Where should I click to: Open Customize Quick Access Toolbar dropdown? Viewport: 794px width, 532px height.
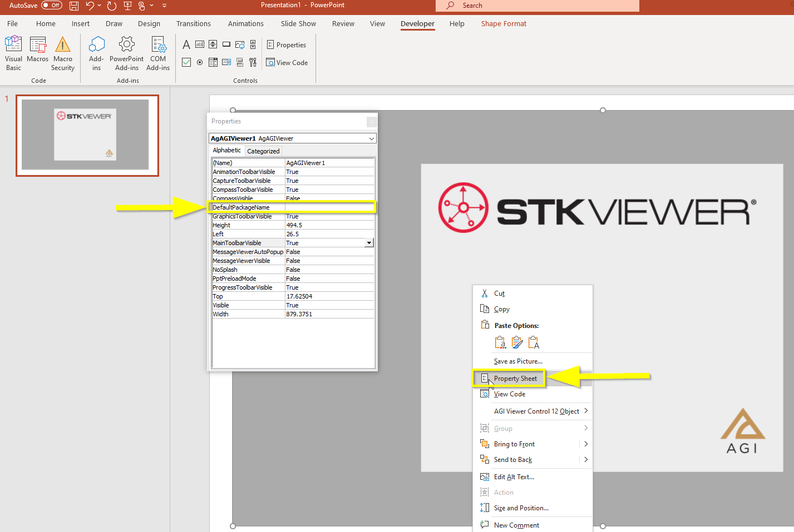pos(164,6)
